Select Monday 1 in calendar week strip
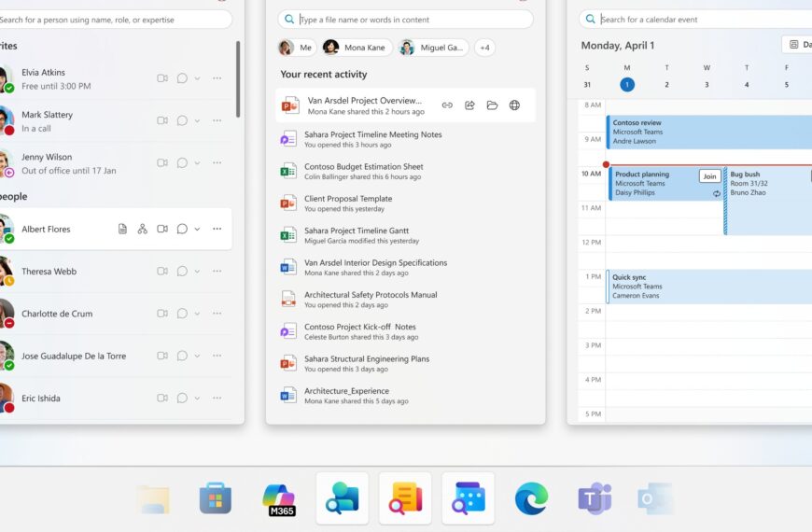Screen dimensions: 812x532 click(x=626, y=84)
